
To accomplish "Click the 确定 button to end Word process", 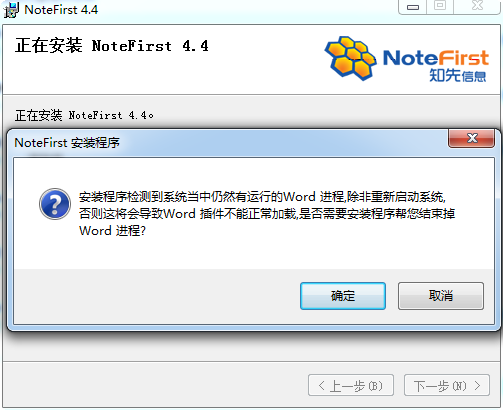I will 343,296.
